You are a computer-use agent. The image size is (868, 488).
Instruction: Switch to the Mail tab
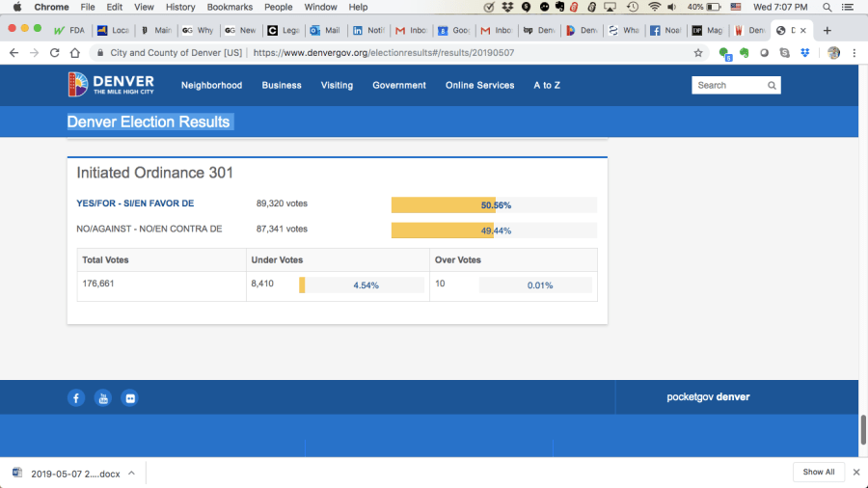[x=326, y=31]
